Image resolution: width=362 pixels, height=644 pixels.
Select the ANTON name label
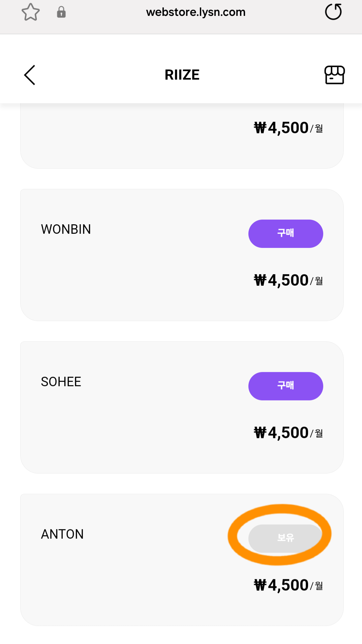[62, 534]
